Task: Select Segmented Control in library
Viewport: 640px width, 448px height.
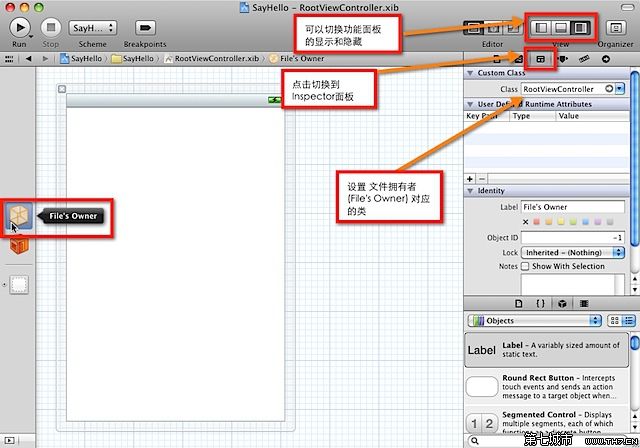Action: 547,422
